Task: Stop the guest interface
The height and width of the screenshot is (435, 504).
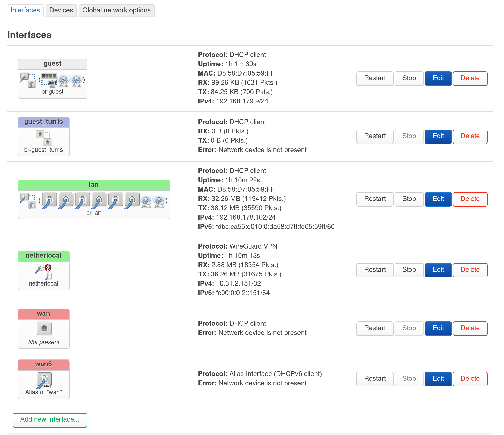Action: coord(409,78)
